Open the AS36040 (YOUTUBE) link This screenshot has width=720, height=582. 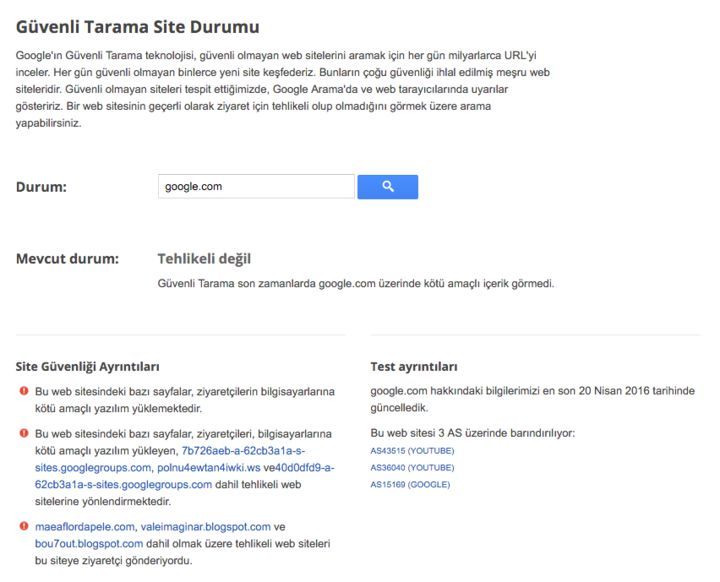(412, 468)
